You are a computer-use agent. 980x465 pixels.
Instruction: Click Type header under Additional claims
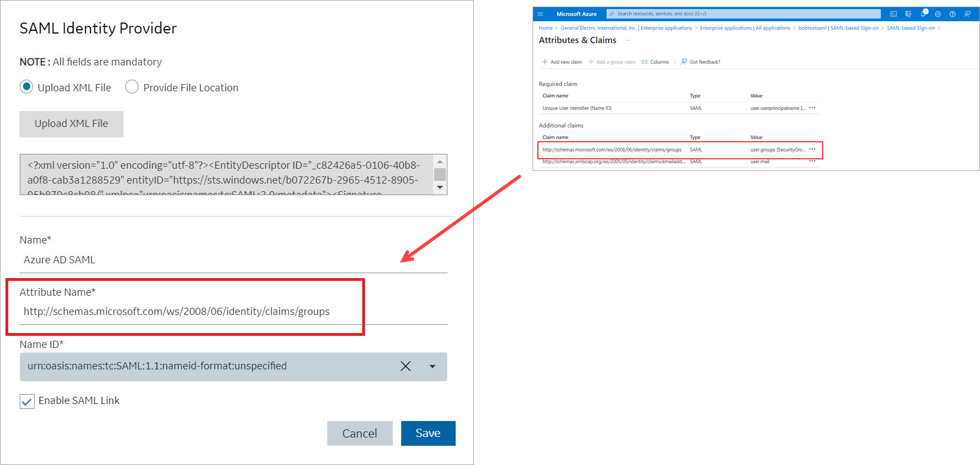coord(695,137)
